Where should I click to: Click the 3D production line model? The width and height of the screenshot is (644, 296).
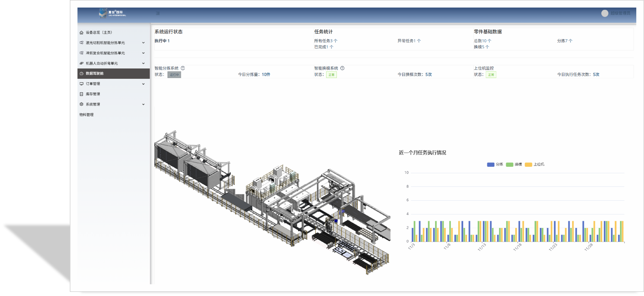pos(272,203)
